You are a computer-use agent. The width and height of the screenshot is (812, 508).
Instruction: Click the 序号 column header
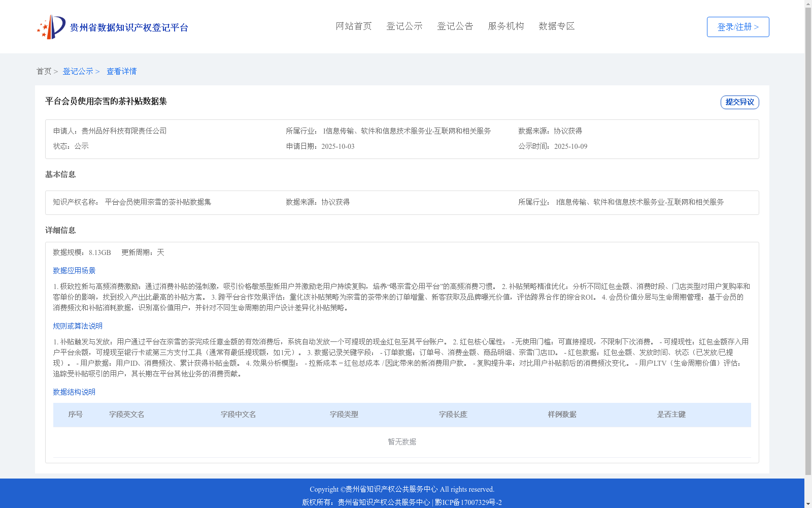coord(76,415)
